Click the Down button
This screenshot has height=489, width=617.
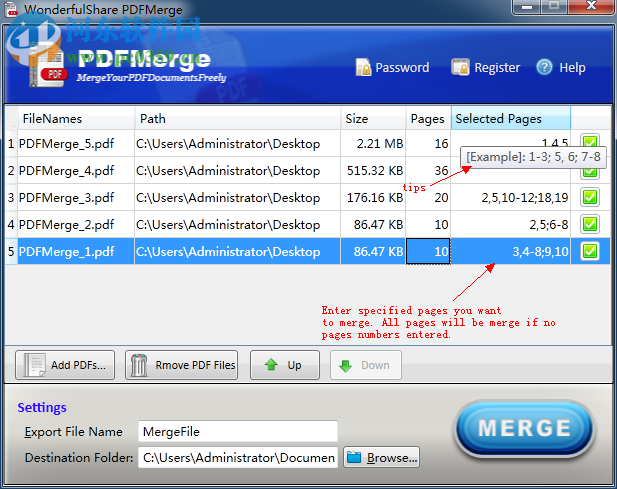(x=366, y=365)
